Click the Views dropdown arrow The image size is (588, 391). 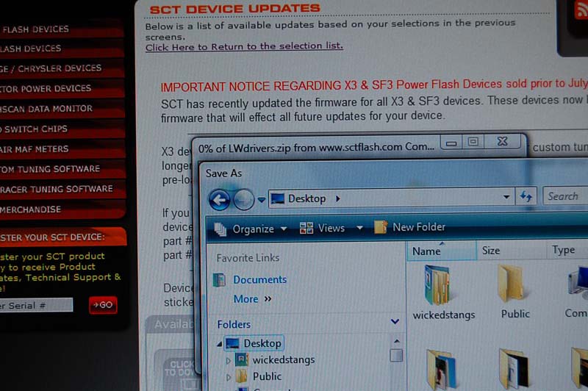pyautogui.click(x=359, y=227)
